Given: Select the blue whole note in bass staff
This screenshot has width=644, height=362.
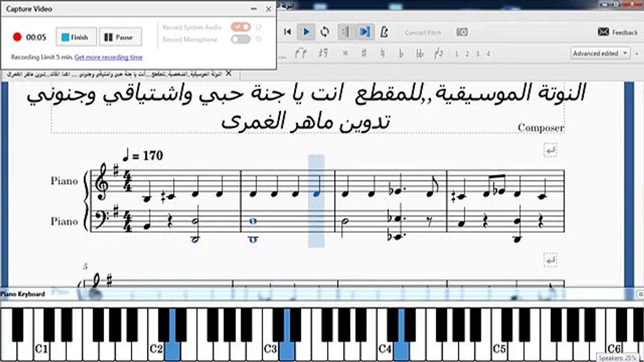Looking at the screenshot, I should pos(254,220).
